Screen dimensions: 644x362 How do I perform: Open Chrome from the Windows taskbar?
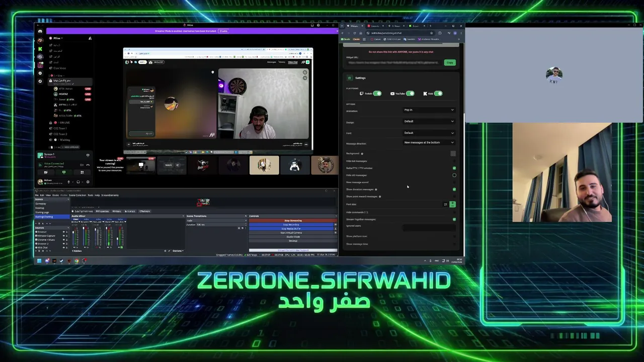point(76,260)
